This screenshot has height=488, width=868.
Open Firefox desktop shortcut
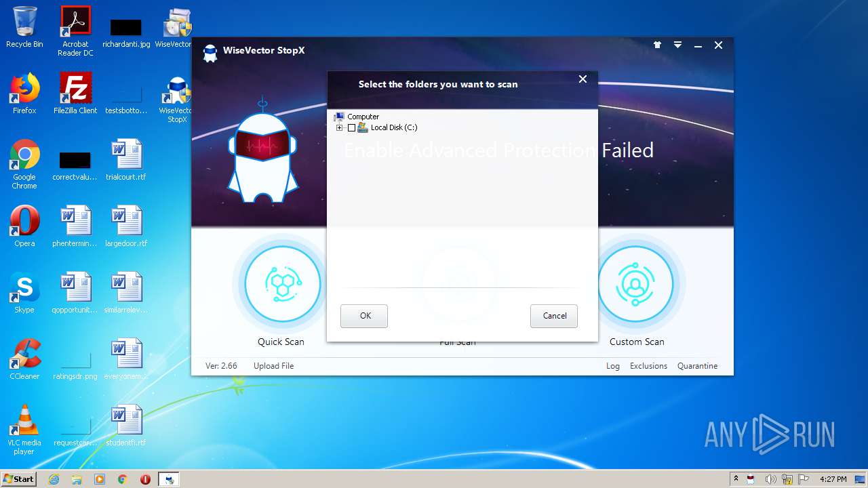pos(24,94)
